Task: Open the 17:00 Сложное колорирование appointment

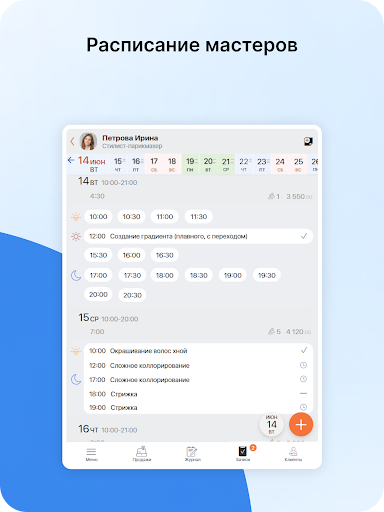Action: (x=198, y=380)
